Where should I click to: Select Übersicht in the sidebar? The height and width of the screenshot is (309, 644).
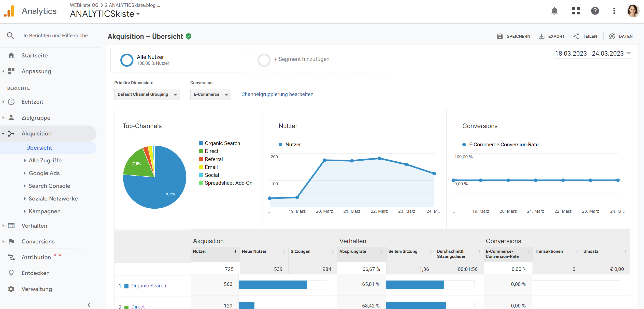(39, 148)
